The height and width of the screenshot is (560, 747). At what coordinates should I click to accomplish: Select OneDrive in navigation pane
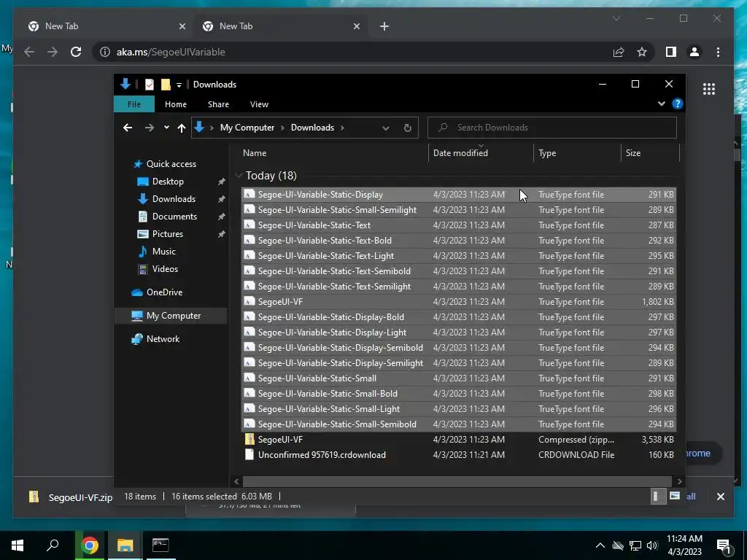(x=164, y=292)
